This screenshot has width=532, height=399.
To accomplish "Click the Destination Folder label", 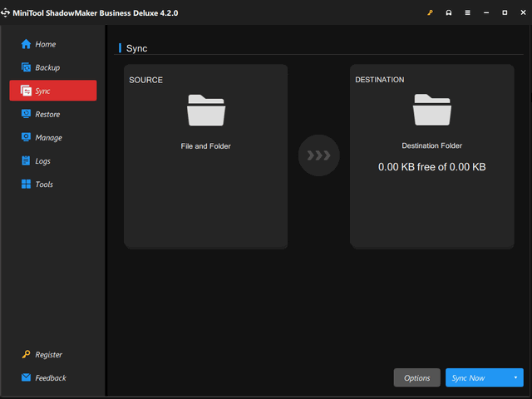I will 431,146.
